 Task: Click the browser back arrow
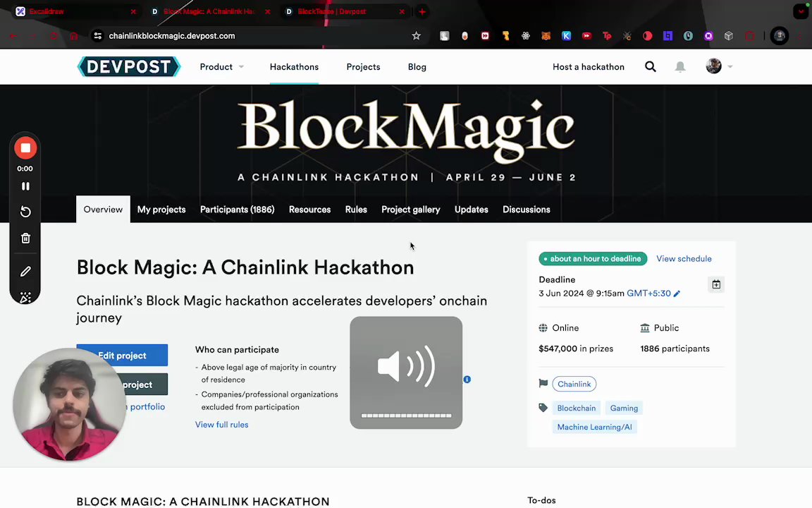(13, 36)
